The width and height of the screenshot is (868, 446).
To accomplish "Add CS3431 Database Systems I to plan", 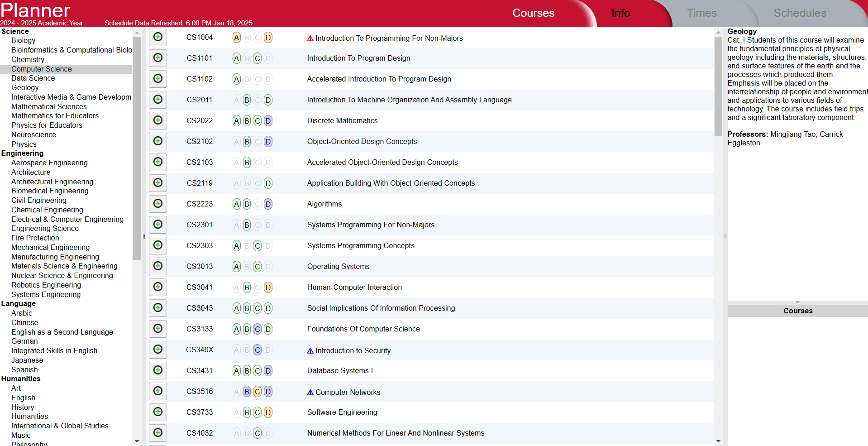I will pos(157,370).
